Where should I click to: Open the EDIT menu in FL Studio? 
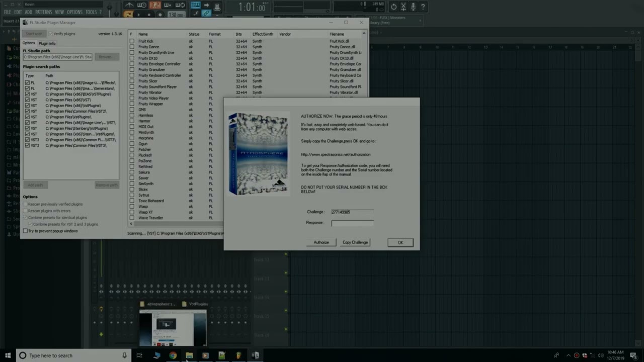click(x=18, y=12)
